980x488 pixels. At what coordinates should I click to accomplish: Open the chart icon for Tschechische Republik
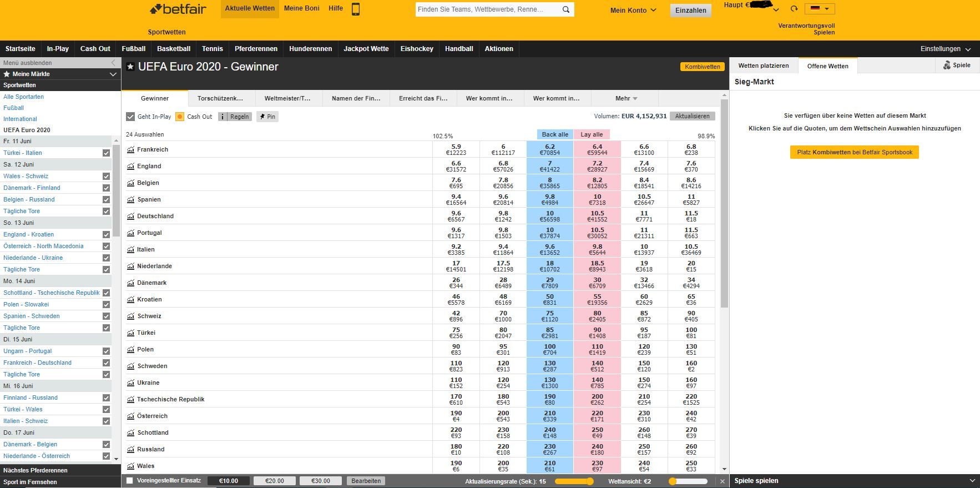(131, 399)
